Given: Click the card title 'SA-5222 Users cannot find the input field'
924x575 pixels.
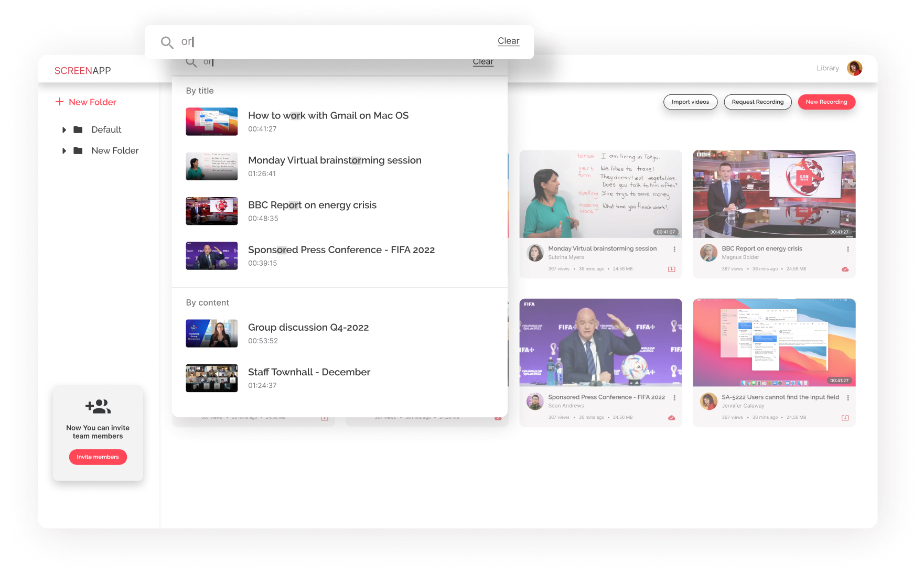Looking at the screenshot, I should [x=780, y=397].
